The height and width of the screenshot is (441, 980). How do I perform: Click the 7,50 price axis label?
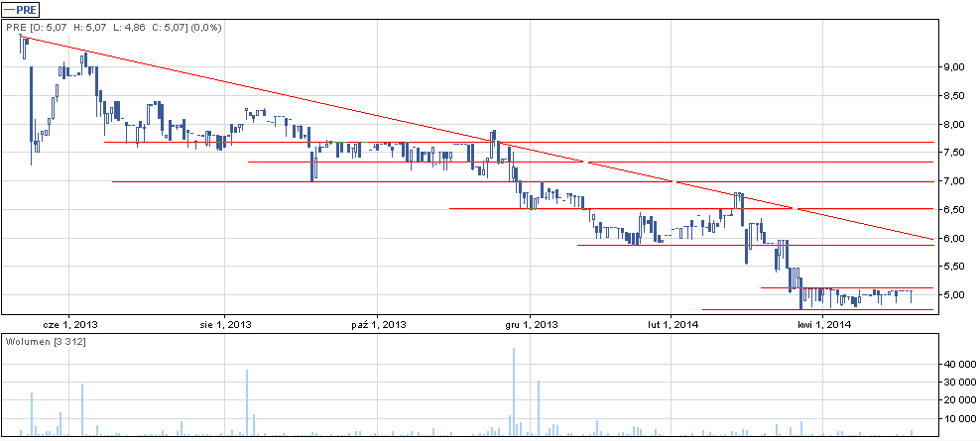click(954, 153)
